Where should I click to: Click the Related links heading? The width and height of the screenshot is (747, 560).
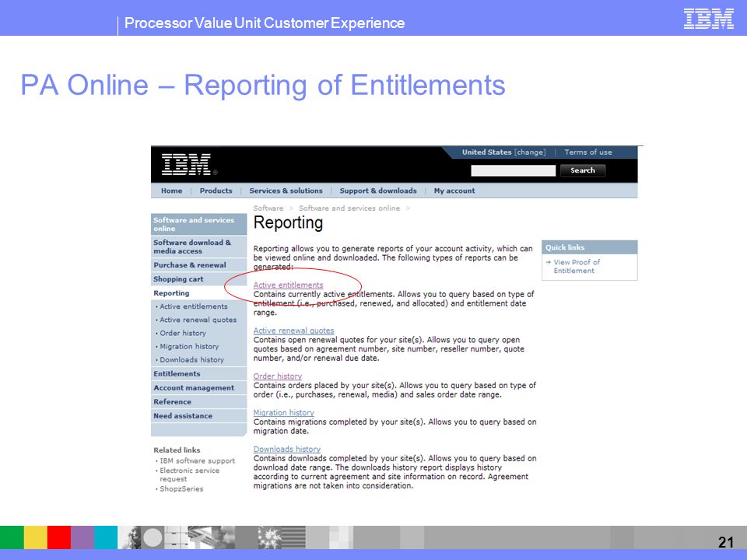pos(177,450)
